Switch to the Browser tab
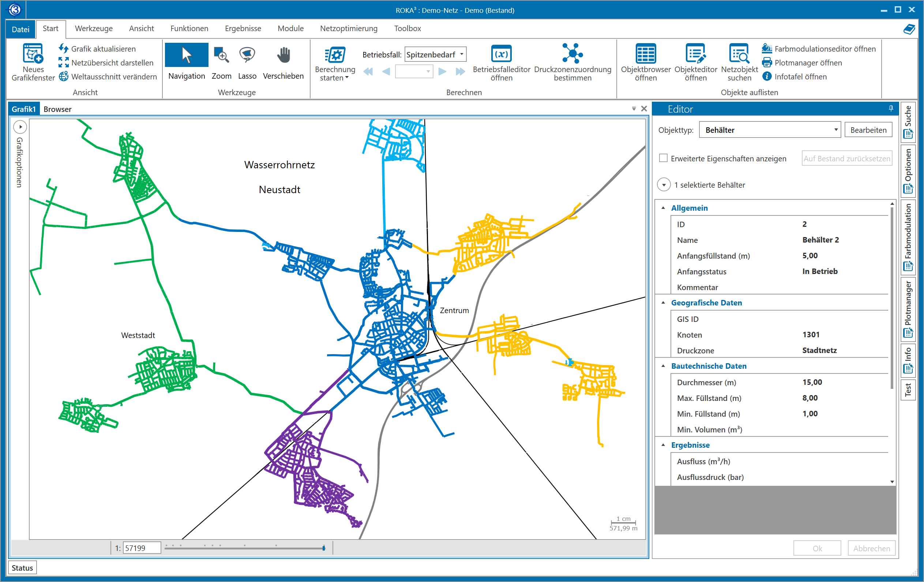 57,109
